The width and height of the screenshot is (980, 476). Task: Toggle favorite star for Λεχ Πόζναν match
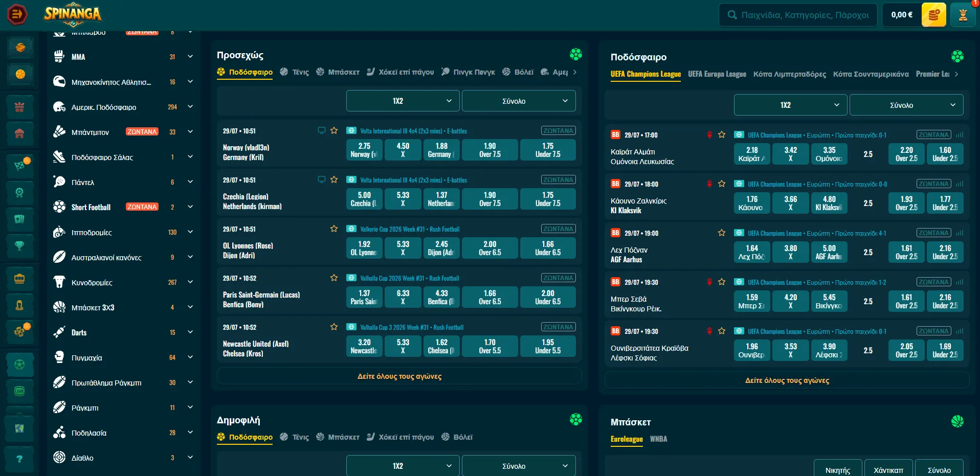pyautogui.click(x=722, y=233)
